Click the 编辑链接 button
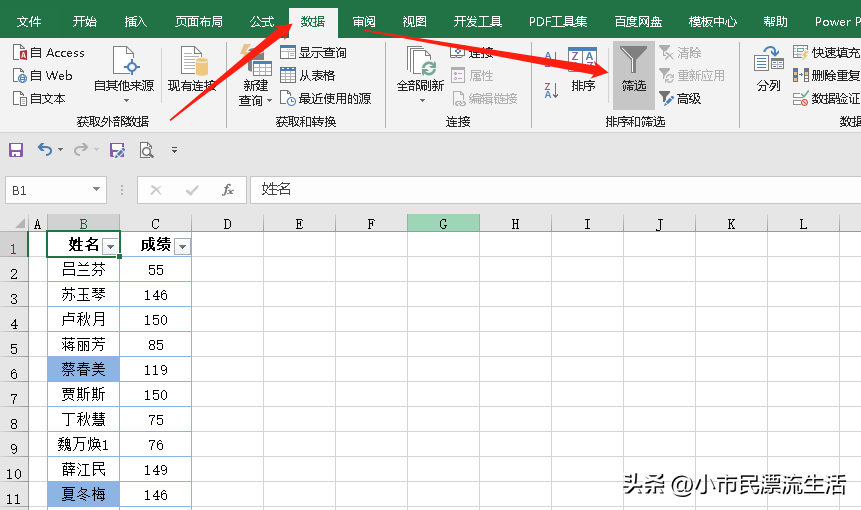The height and width of the screenshot is (510, 861). [484, 99]
